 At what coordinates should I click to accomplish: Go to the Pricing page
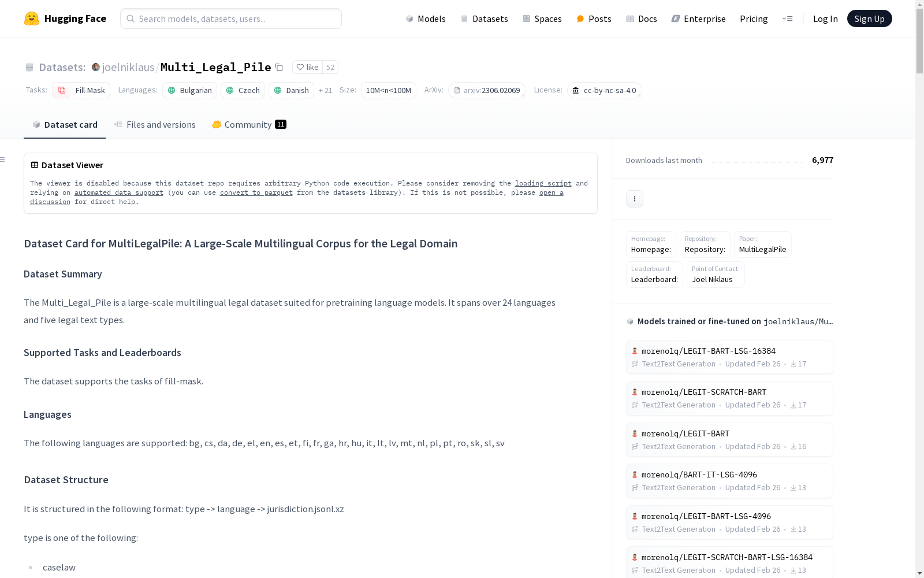[754, 18]
